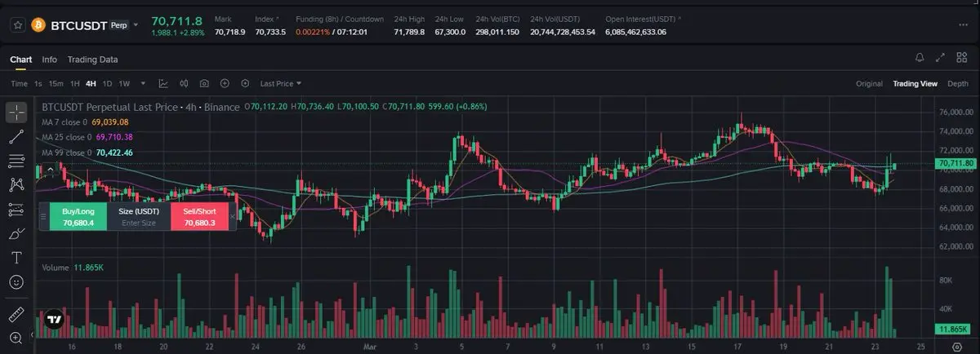Open price alerts via the bell icon
This screenshot has height=354, width=980.
pyautogui.click(x=920, y=58)
